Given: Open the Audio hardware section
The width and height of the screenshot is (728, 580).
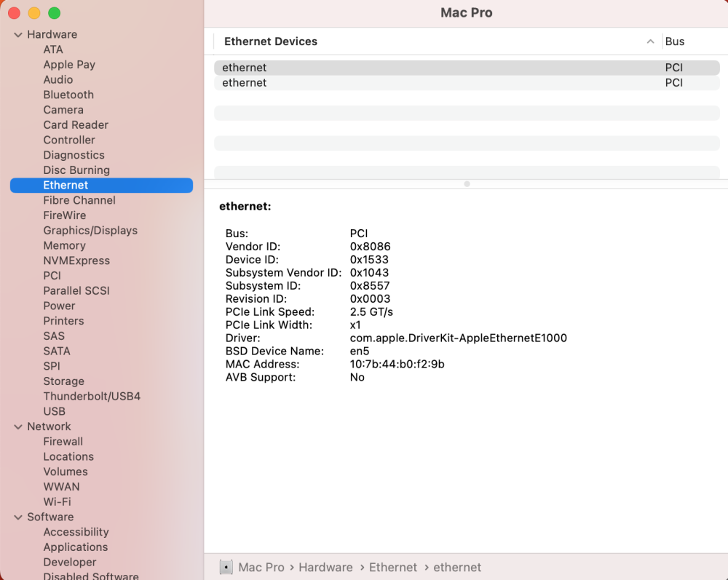Looking at the screenshot, I should (x=58, y=80).
